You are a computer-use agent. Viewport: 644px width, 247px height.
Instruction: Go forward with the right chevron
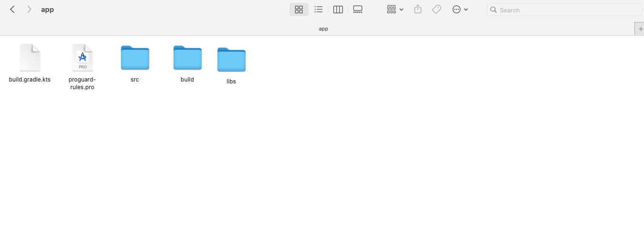(29, 10)
